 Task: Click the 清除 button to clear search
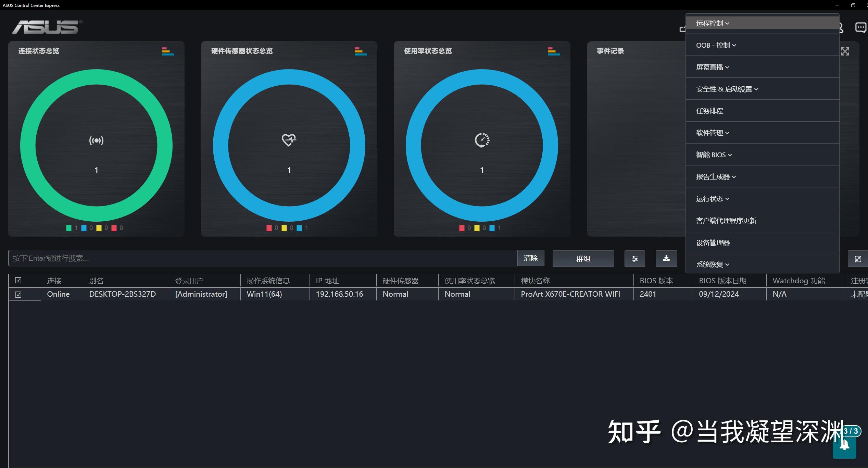click(530, 258)
